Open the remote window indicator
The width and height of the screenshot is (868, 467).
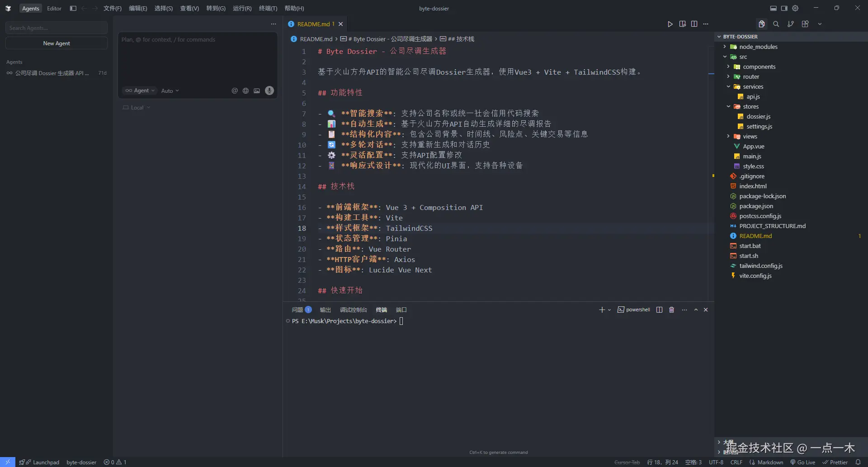click(x=8, y=462)
